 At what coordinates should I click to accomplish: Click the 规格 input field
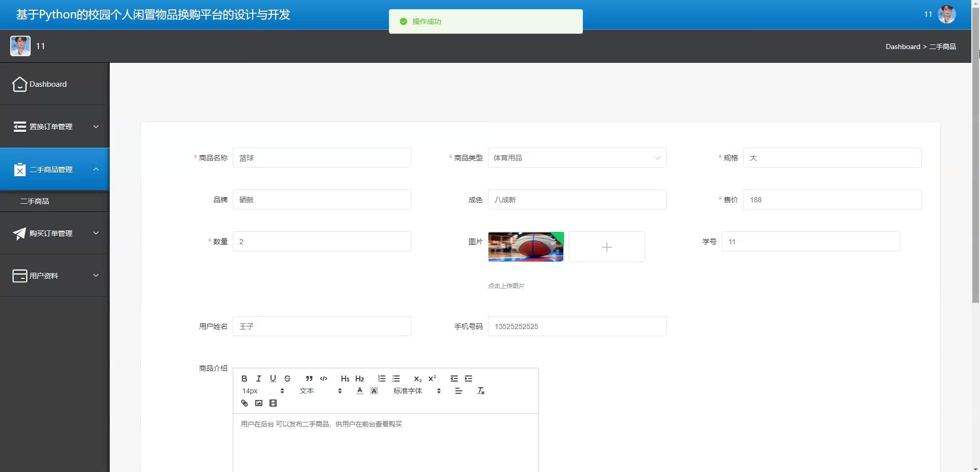coord(832,158)
